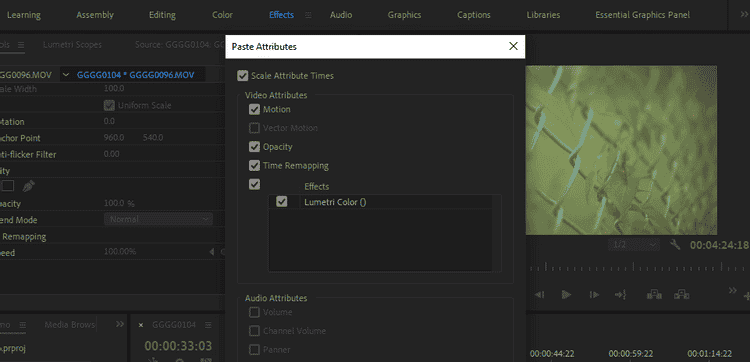
Task: Open the Blend Mode Normal dropdown
Action: click(x=158, y=219)
